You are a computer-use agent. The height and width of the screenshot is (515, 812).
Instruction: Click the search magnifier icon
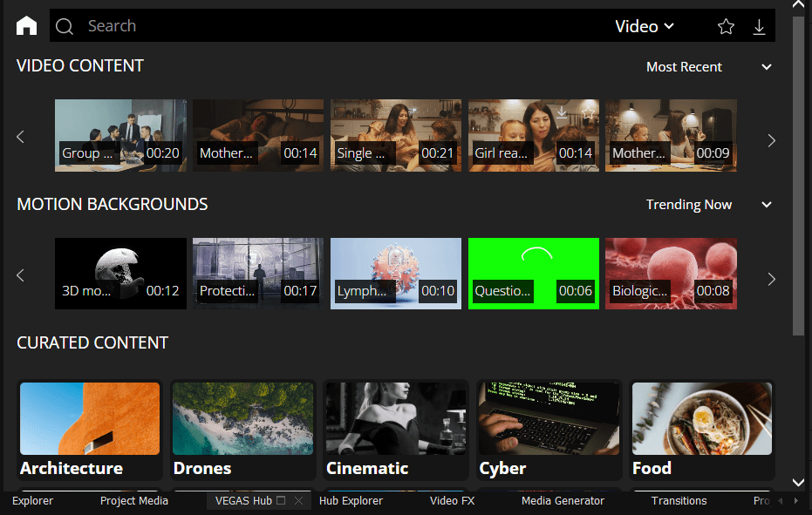click(x=65, y=26)
